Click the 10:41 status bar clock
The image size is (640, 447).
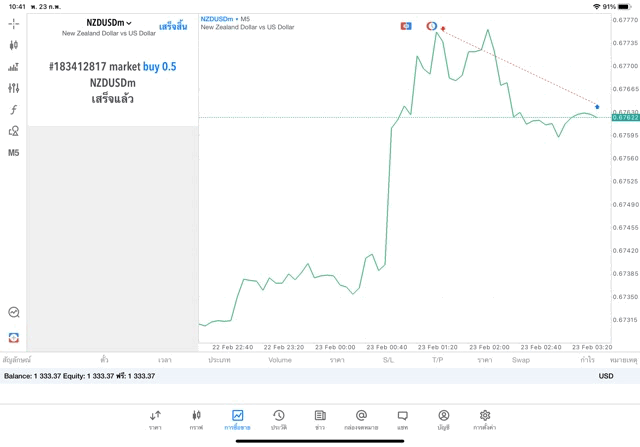point(17,7)
